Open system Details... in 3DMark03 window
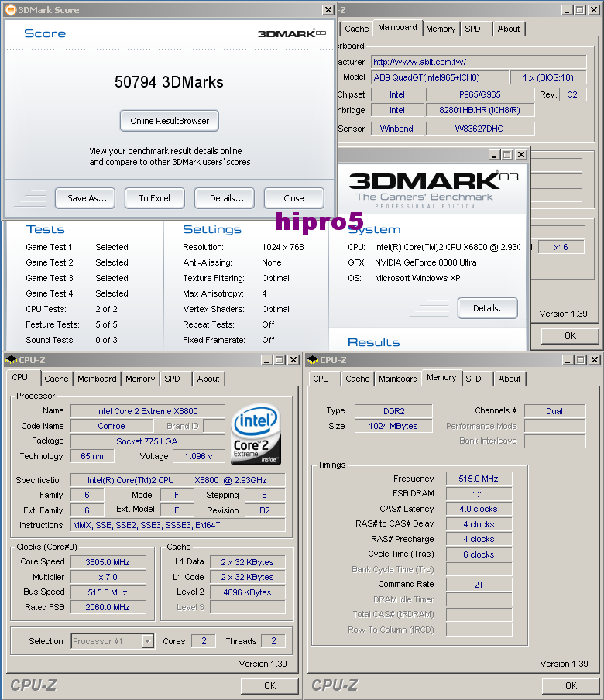The height and width of the screenshot is (700, 604). (488, 308)
